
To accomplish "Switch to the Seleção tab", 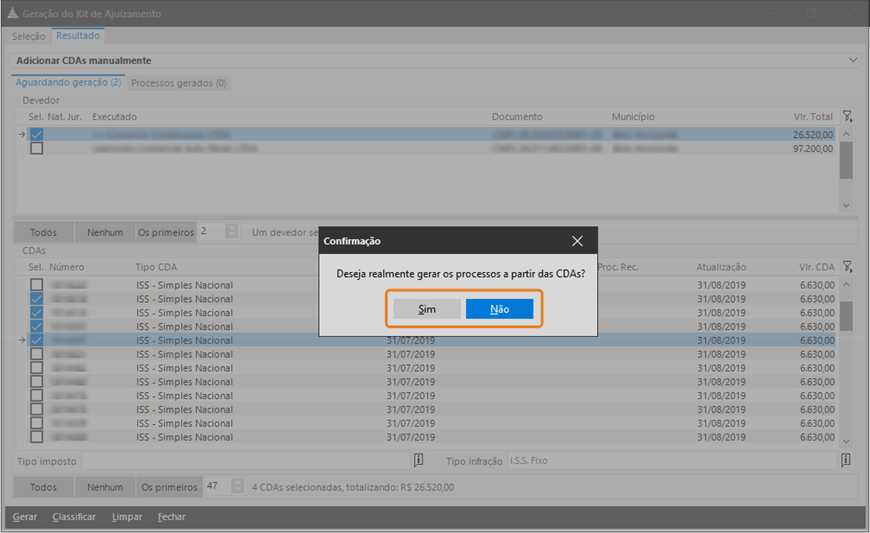I will pos(28,36).
